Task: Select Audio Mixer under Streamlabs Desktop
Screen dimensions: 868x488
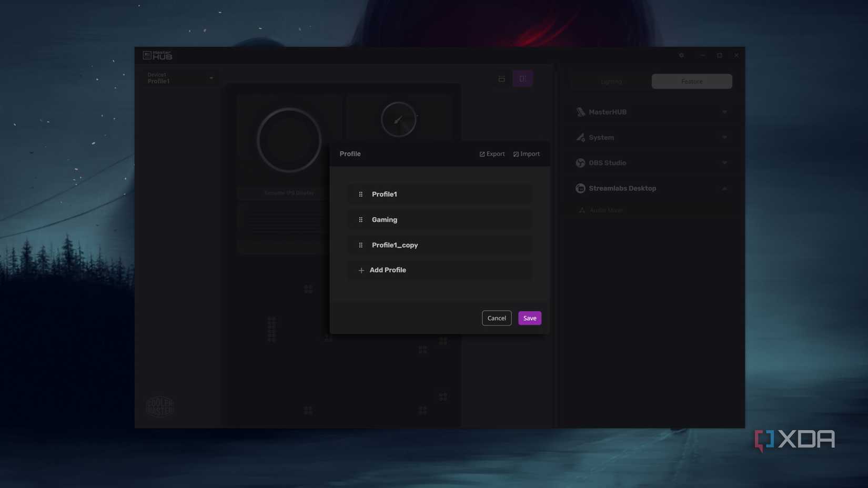Action: click(x=606, y=210)
